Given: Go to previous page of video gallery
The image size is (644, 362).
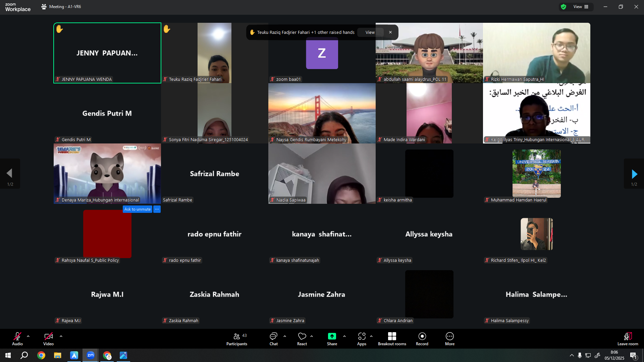Looking at the screenshot, I should pos(10,174).
